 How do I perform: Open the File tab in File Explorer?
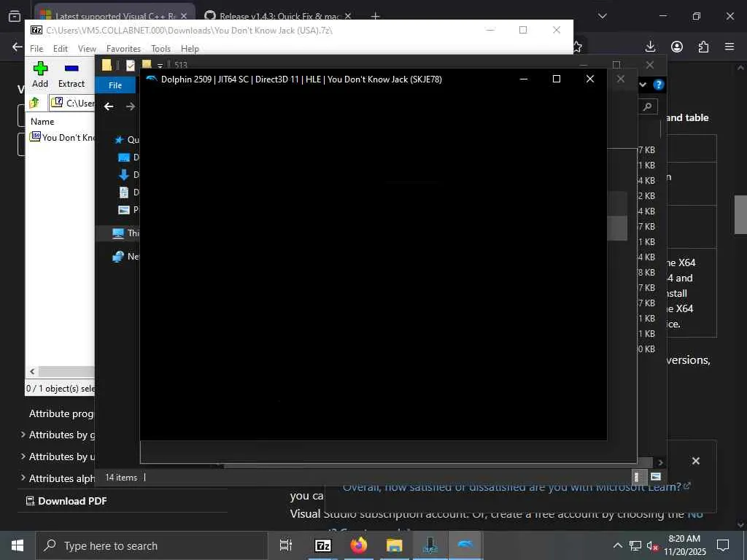pos(115,85)
